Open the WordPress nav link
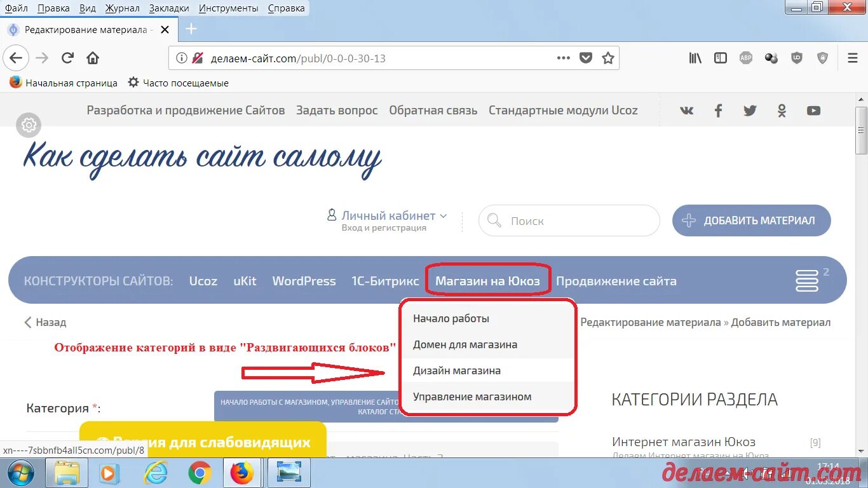Image resolution: width=868 pixels, height=488 pixels. point(304,281)
